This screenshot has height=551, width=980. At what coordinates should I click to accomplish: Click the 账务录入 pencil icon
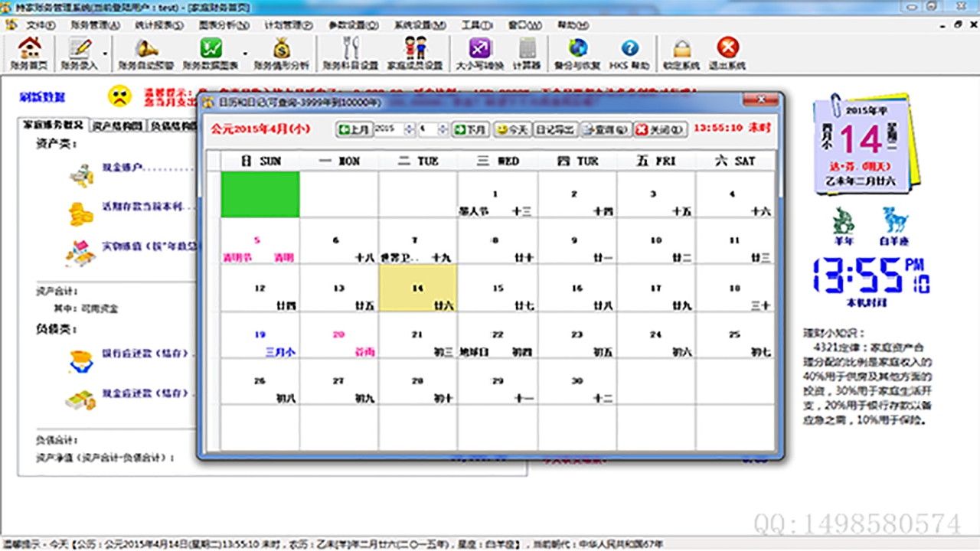[80, 53]
